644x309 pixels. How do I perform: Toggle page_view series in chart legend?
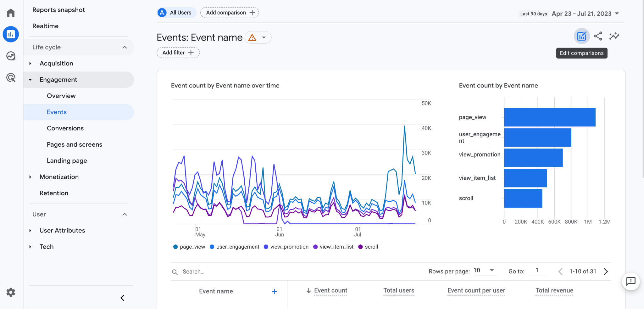(x=189, y=247)
